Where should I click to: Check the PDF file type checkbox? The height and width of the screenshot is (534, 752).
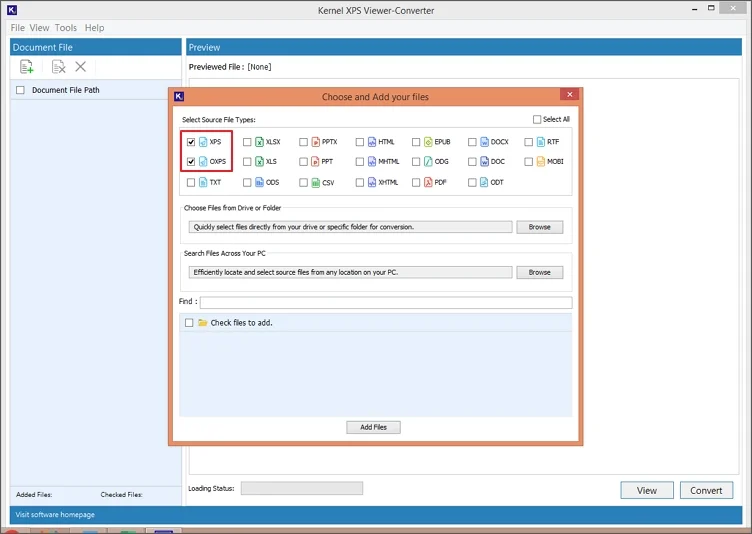pos(416,182)
